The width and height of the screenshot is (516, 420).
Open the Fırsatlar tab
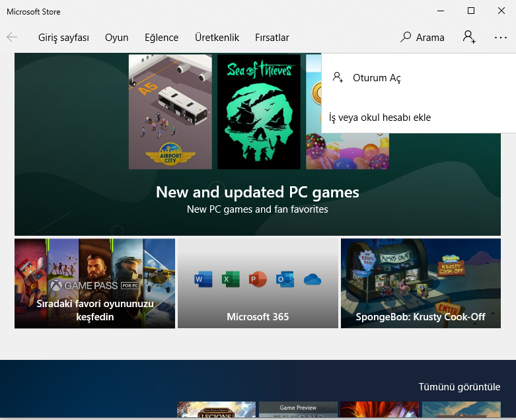click(x=272, y=38)
